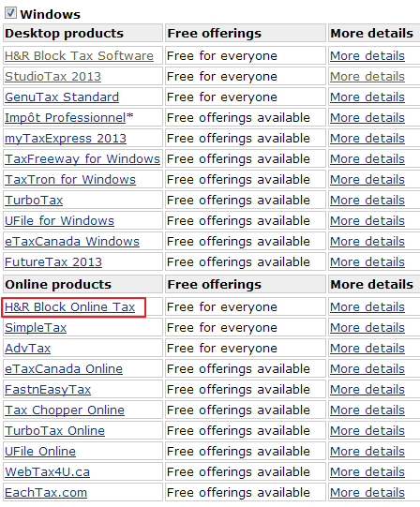Viewport: 420px width, 507px height.
Task: Open More details for H&R Block Tax Software
Action: 367,56
